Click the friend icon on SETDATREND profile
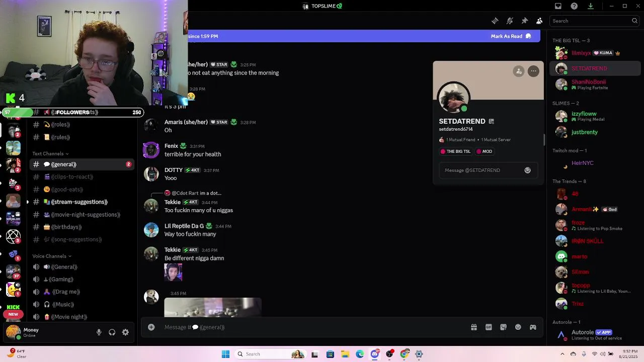 coord(519,71)
